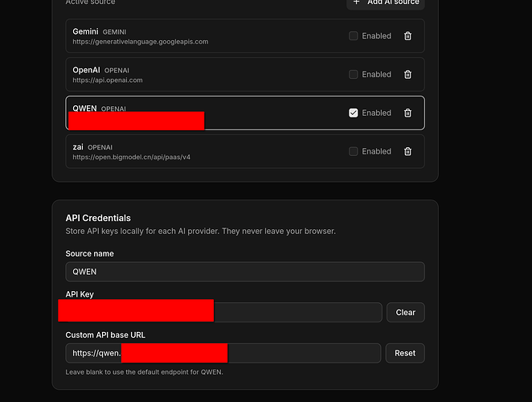
Task: Click the 'Store API keys locally' description
Action: [201, 232]
